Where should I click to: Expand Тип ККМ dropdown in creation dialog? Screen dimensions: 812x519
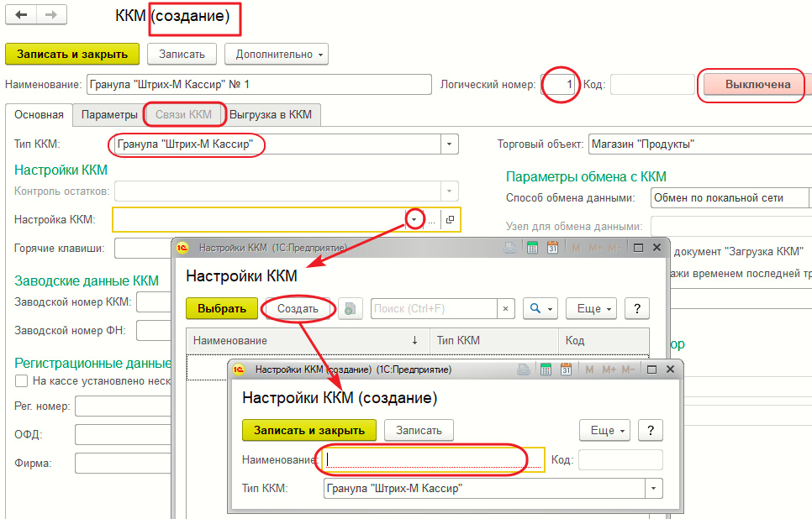(653, 489)
